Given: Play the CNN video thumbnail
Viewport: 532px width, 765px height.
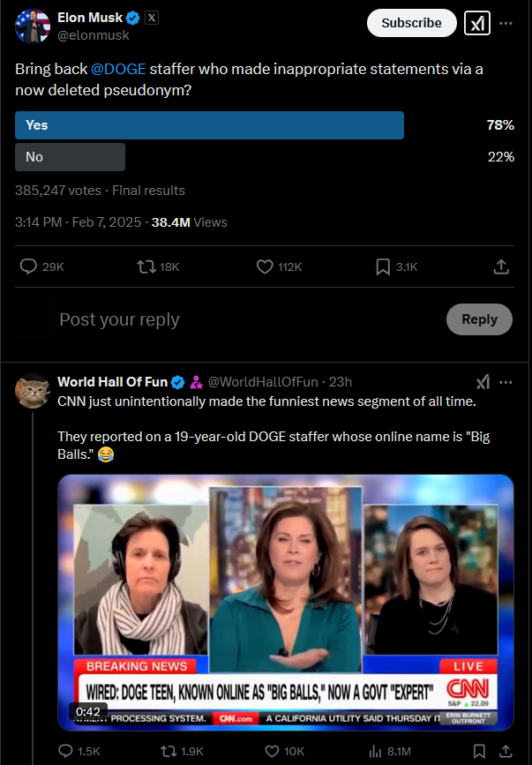Looking at the screenshot, I should coord(286,602).
